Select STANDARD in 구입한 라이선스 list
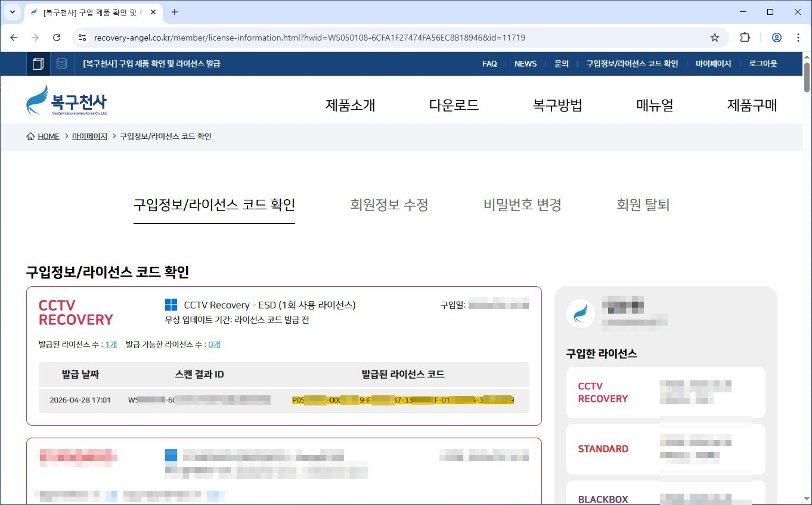This screenshot has width=812, height=505. tap(665, 449)
